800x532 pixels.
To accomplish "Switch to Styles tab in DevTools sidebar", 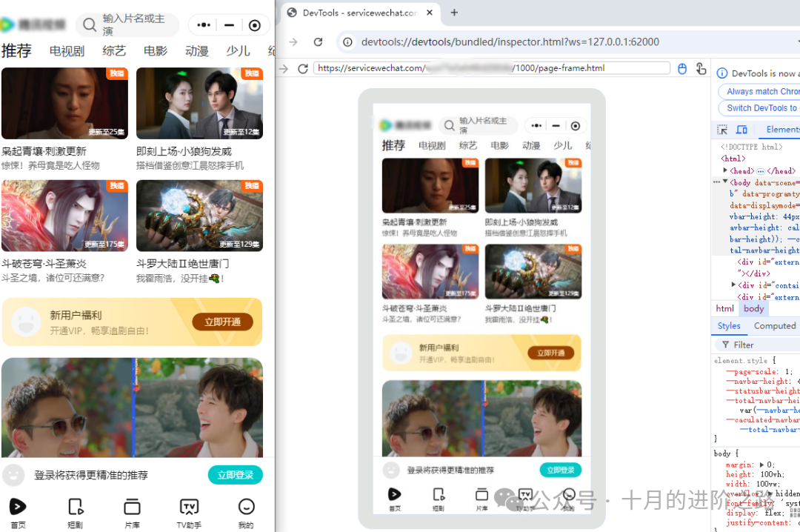I will (729, 326).
